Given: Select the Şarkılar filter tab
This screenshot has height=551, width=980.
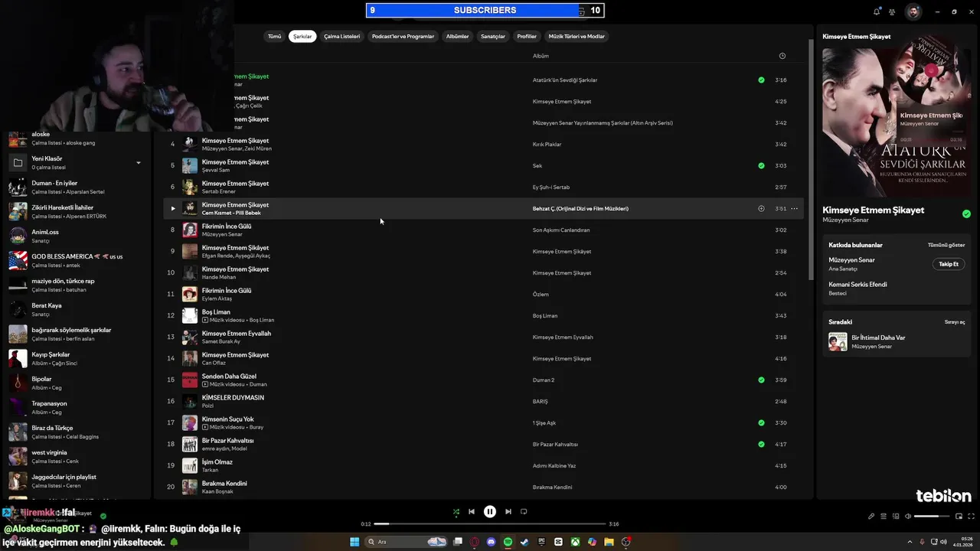Looking at the screenshot, I should pos(302,36).
